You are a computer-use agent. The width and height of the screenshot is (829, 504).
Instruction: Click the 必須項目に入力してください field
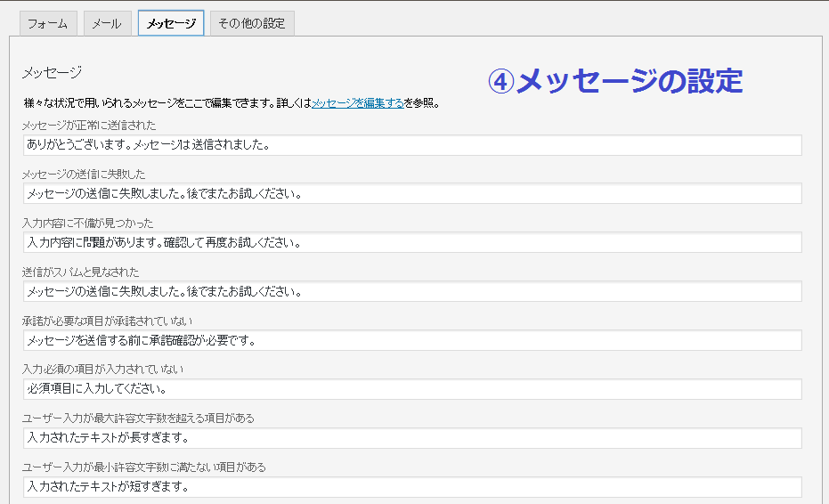point(411,390)
